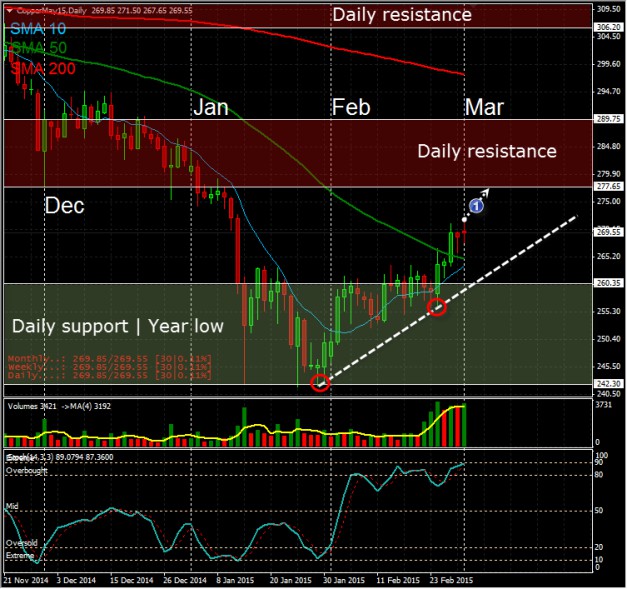Select the SMA 10 legend label

[x=38, y=28]
